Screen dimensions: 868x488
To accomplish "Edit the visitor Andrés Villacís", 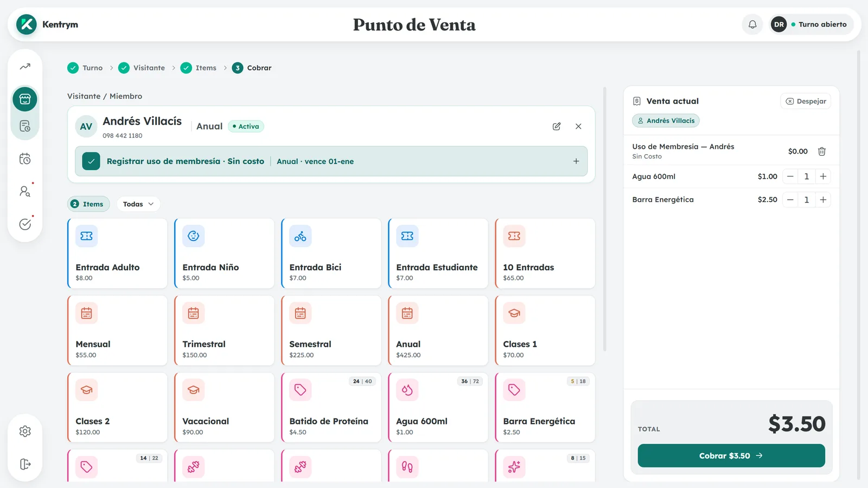I will click(x=557, y=126).
